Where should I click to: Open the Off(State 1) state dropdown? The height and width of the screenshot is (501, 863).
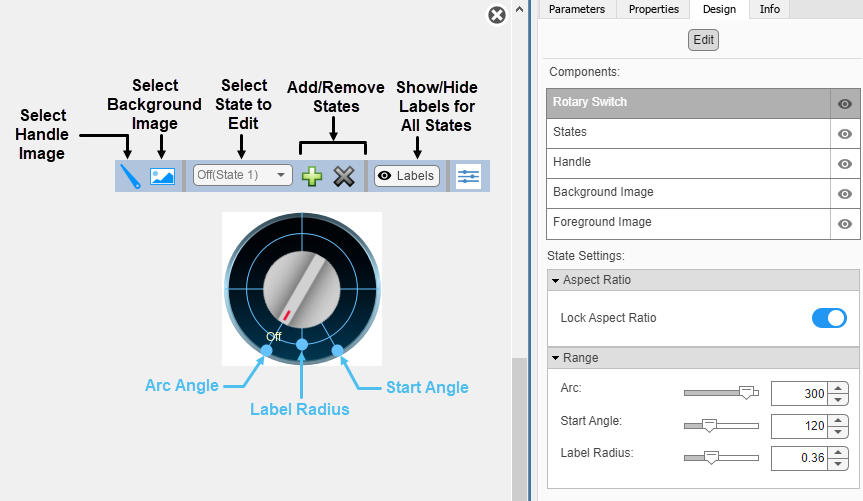[243, 175]
